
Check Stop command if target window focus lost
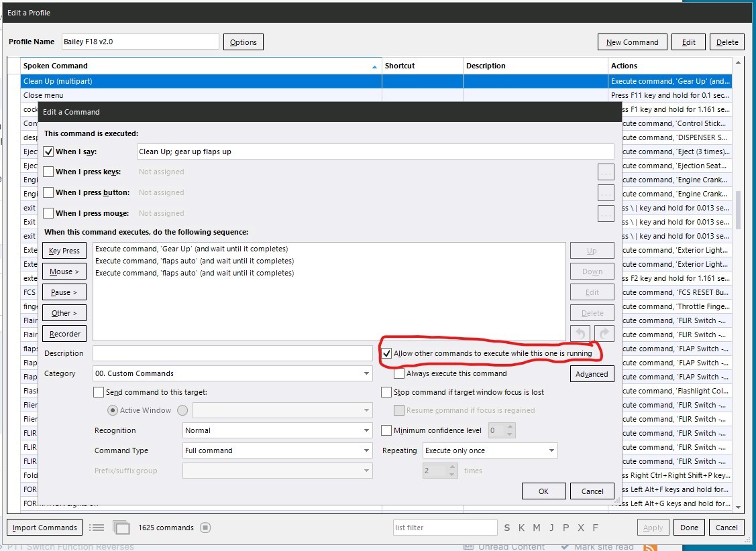click(386, 393)
